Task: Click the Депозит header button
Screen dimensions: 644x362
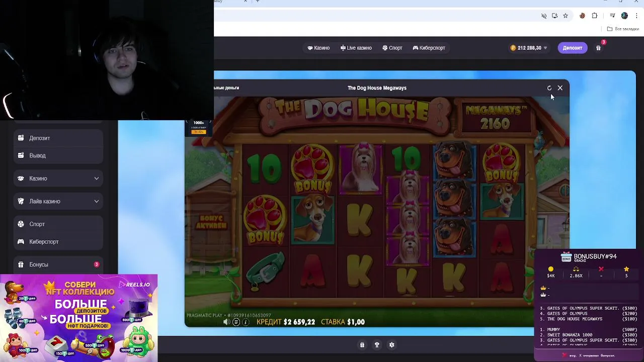Action: coord(573,48)
